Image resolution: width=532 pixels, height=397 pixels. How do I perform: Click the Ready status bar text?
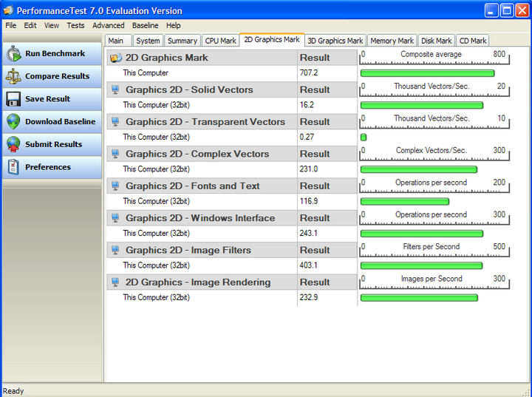click(x=13, y=391)
